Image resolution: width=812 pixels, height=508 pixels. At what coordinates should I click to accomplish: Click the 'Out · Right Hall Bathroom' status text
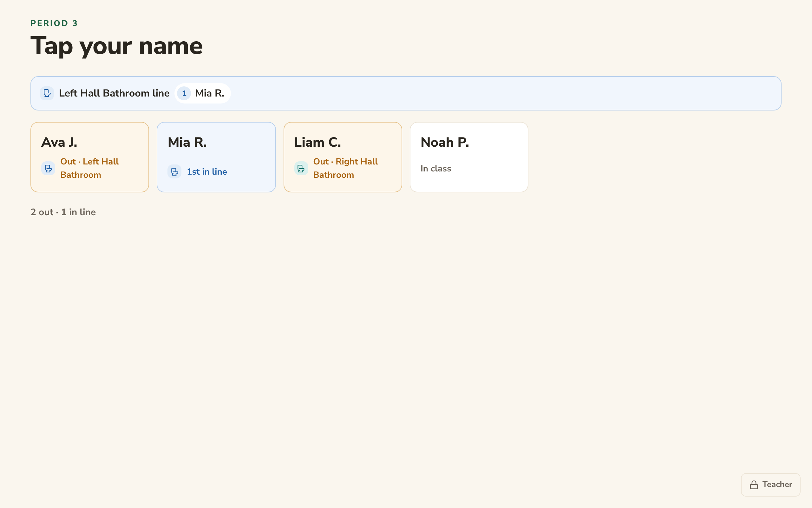pyautogui.click(x=345, y=168)
